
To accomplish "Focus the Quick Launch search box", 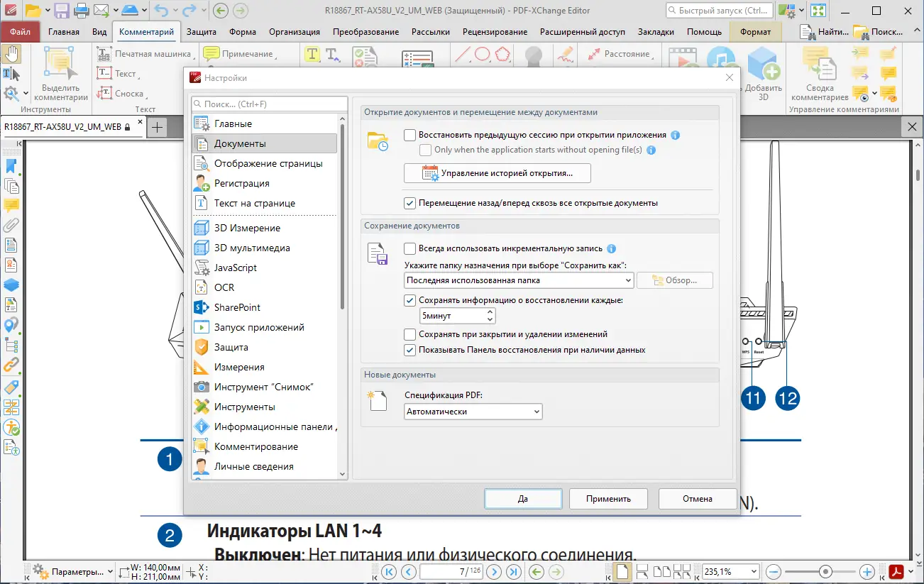I will click(720, 11).
